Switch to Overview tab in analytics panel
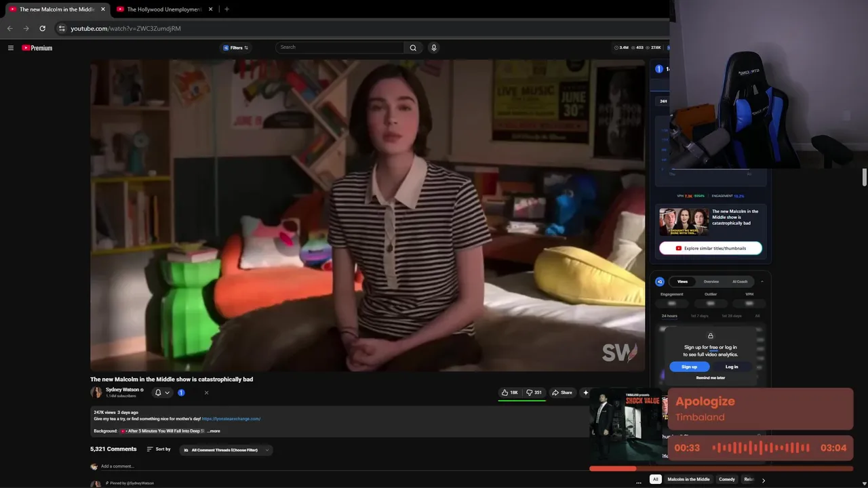The width and height of the screenshot is (868, 488). click(711, 281)
